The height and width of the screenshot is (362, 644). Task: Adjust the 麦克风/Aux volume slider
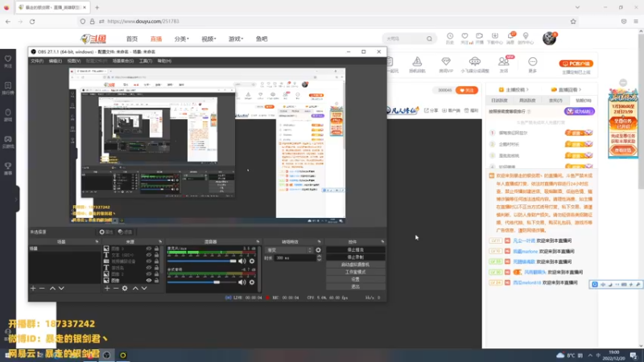click(x=202, y=261)
